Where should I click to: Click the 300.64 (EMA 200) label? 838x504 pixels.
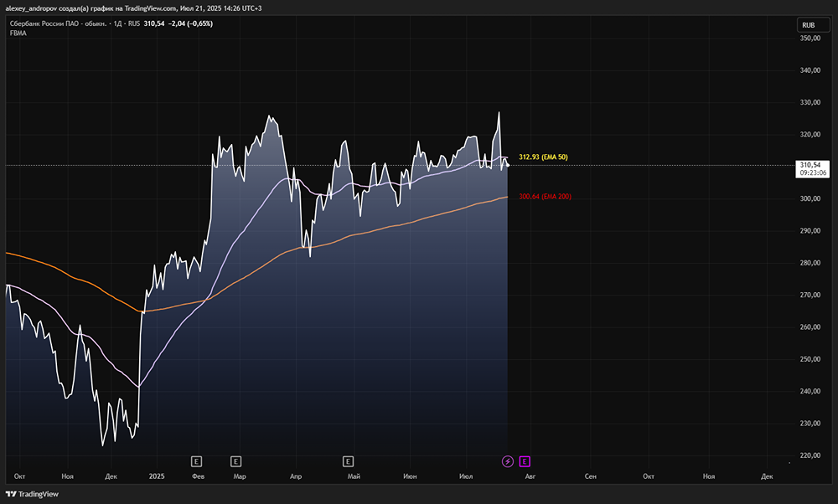point(545,197)
